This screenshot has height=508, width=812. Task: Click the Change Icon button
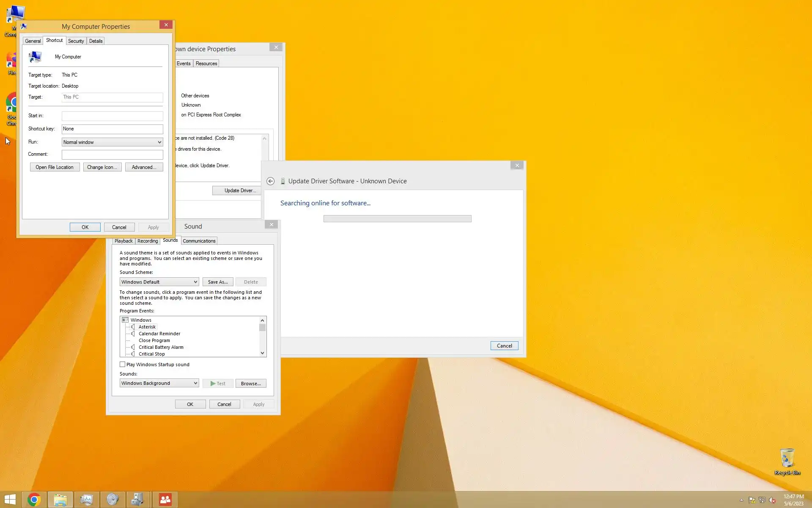click(102, 167)
